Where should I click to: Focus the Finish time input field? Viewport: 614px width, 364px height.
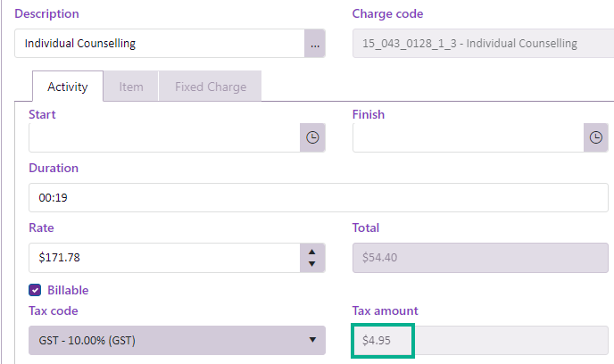(x=468, y=138)
